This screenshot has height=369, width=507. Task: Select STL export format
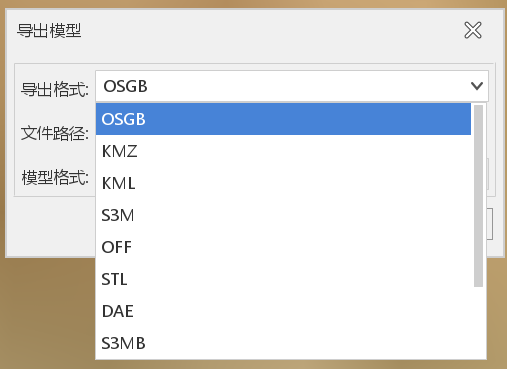coord(283,279)
